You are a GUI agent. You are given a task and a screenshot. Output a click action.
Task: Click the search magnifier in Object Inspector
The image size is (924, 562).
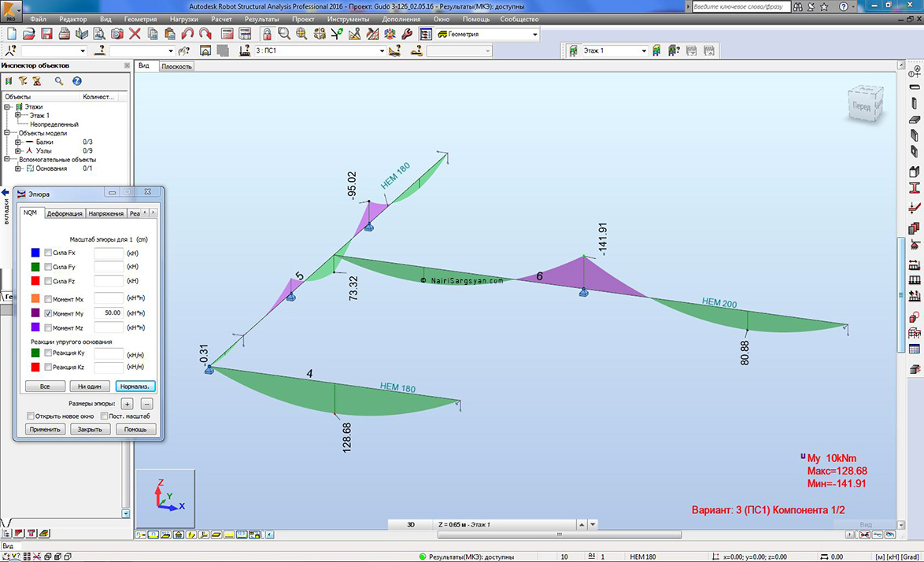tap(59, 81)
